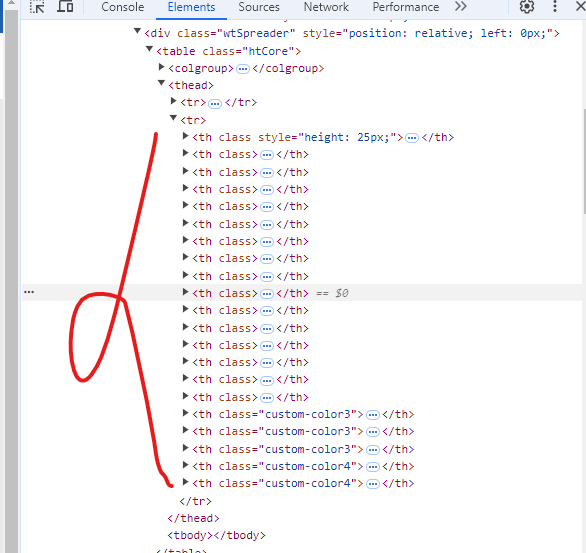Open DevTools settings gear
Viewport: 586px width, 553px height.
point(527,6)
